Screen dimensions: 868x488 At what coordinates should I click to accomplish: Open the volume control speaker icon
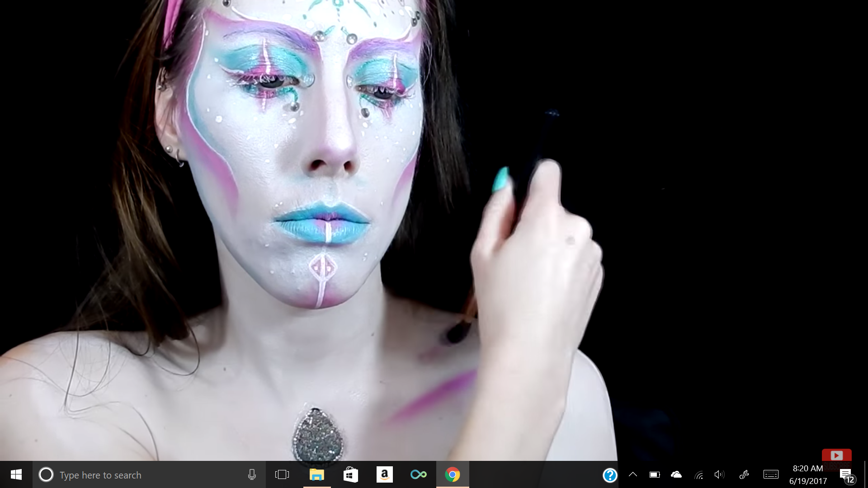719,474
